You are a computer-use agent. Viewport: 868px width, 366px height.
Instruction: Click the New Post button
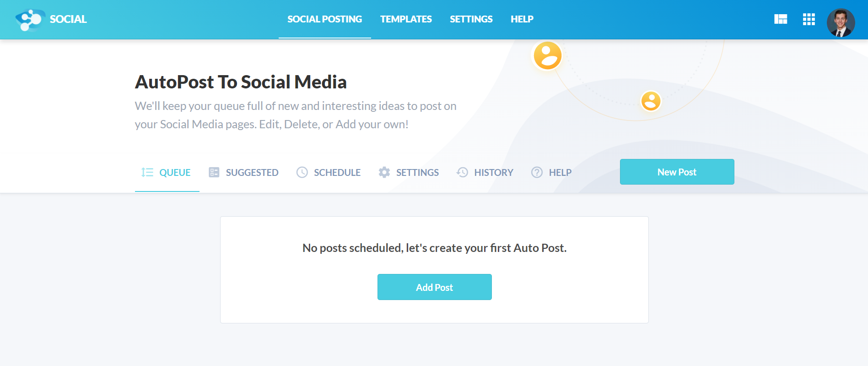click(677, 172)
